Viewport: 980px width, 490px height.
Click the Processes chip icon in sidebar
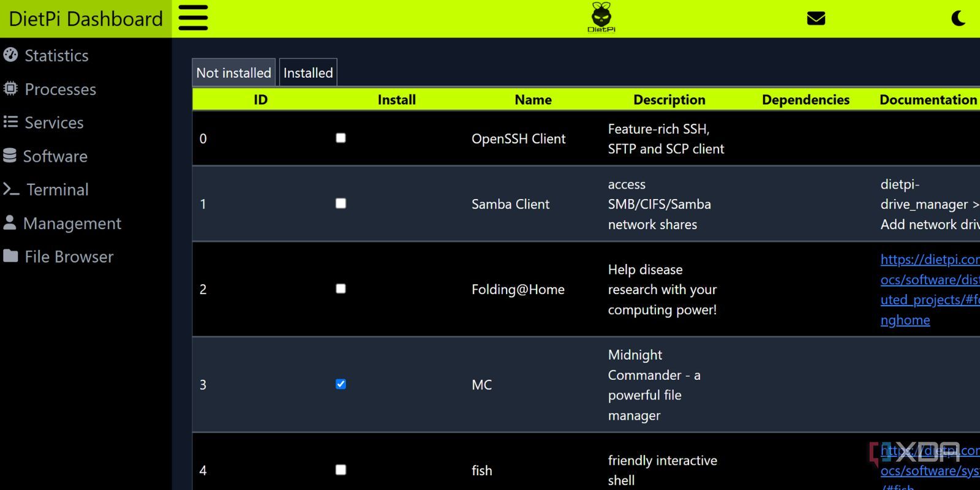tap(10, 89)
